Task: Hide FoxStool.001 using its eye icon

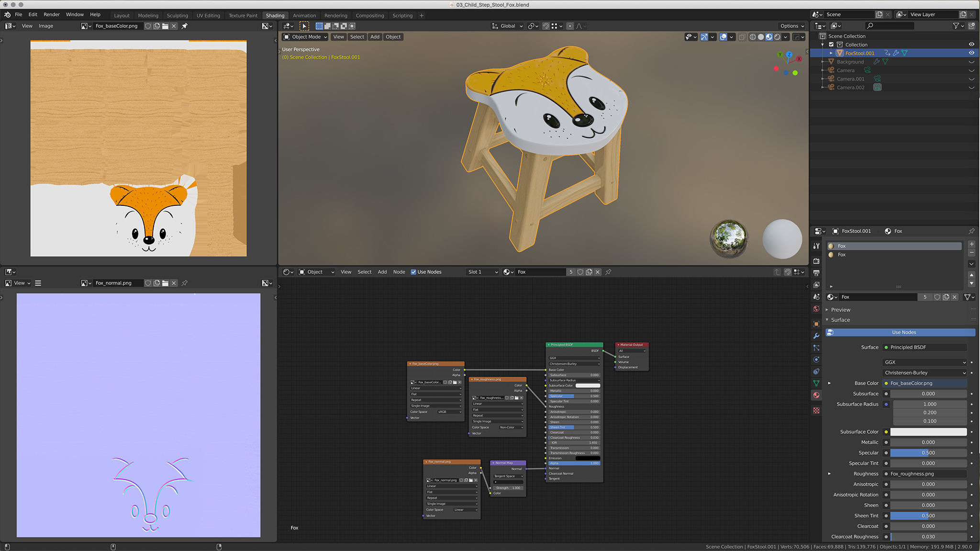Action: tap(971, 53)
